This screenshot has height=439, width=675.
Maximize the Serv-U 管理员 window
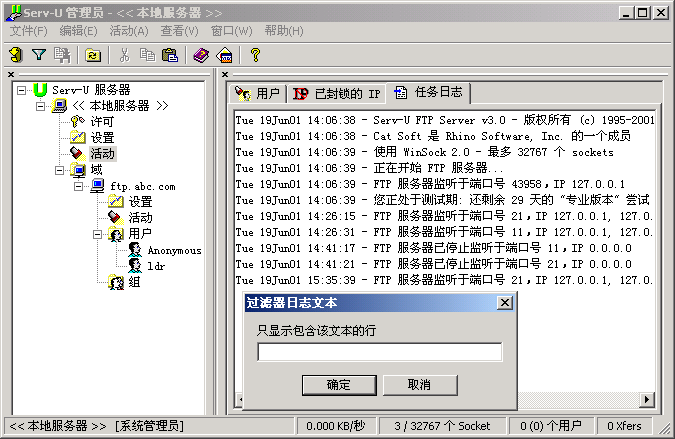point(643,13)
